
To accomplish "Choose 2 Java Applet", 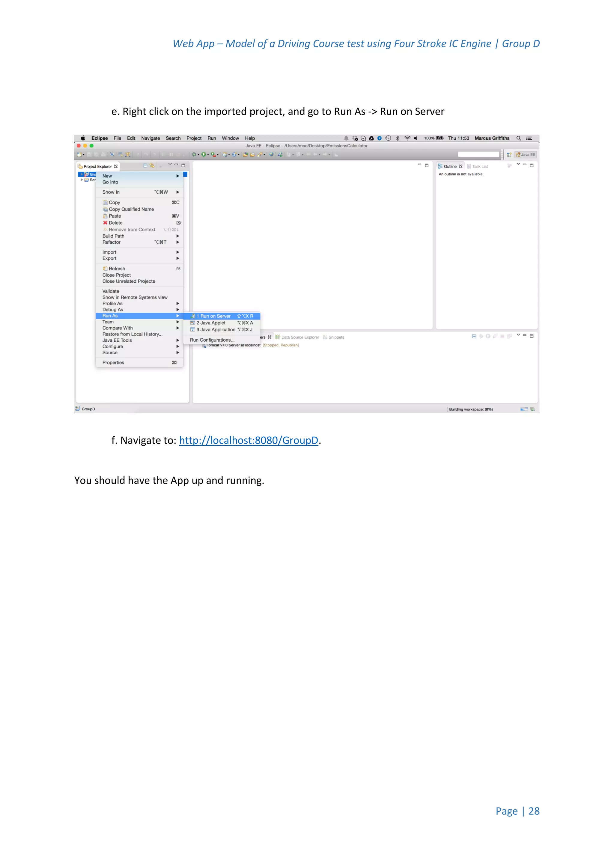I will coord(222,323).
